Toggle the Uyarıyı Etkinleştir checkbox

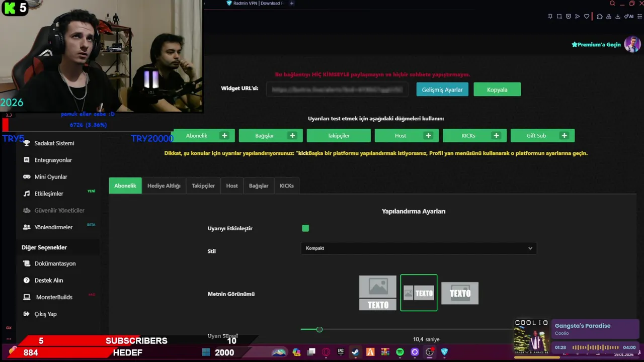(305, 228)
